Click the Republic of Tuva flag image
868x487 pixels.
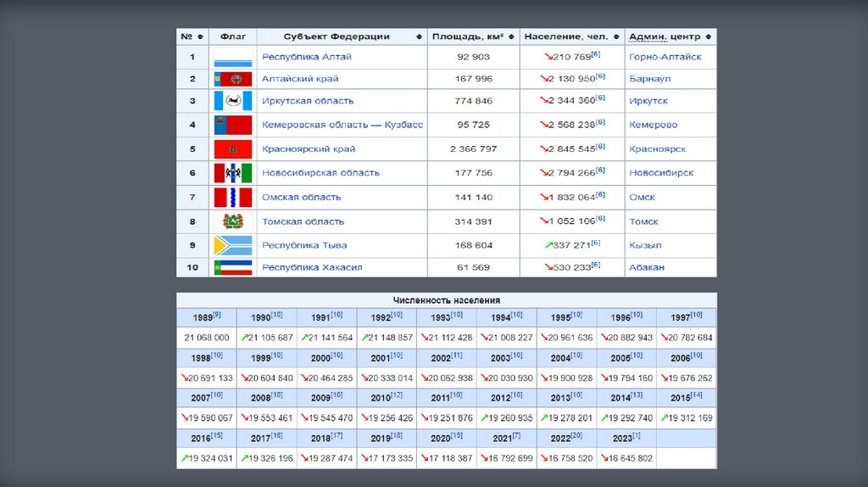click(x=232, y=245)
